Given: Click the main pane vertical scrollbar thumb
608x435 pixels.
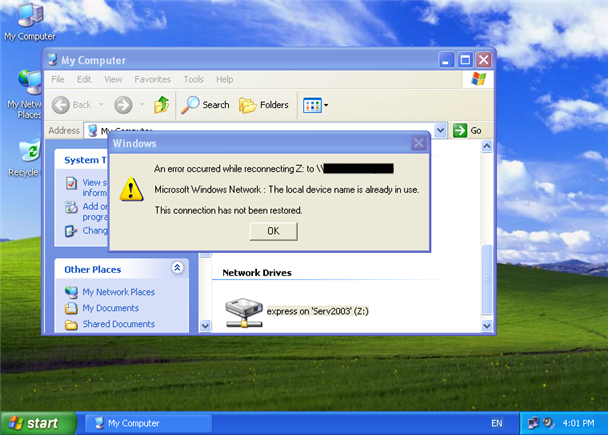Looking at the screenshot, I should pos(487,279).
